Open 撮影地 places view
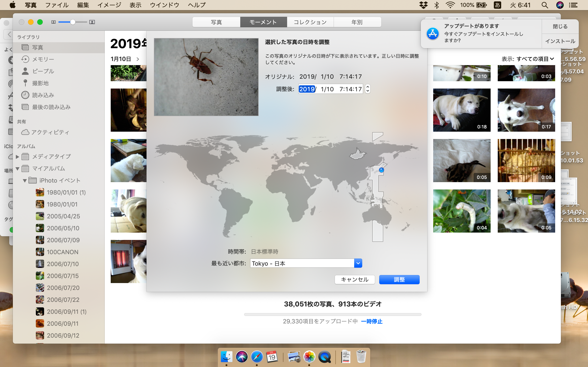Screen dimensions: 588x367 (x=40, y=83)
